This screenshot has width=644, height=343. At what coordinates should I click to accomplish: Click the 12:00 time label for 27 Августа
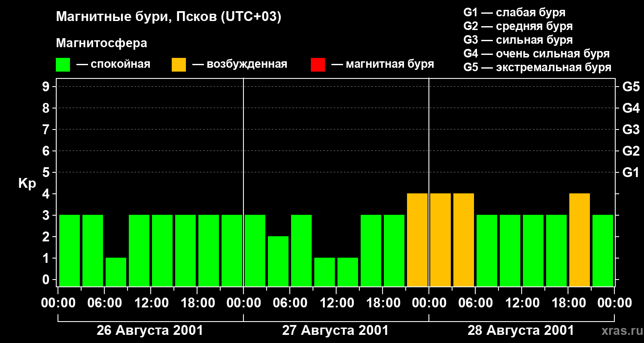click(336, 303)
